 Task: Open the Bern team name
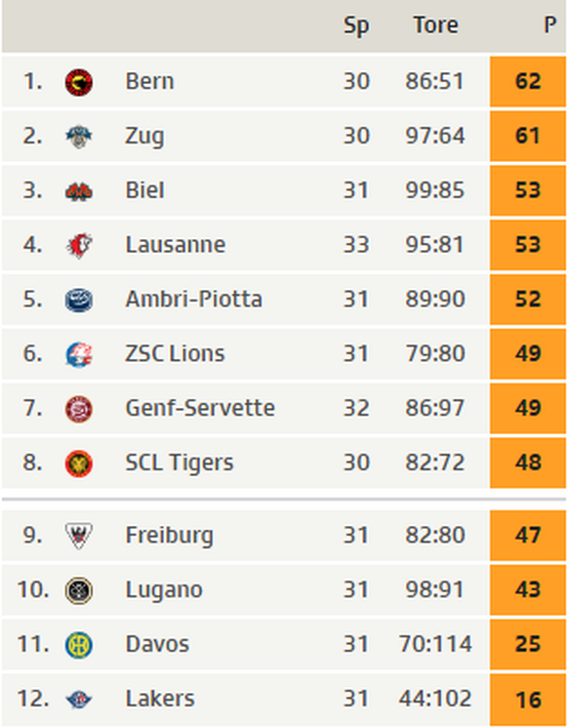click(149, 81)
